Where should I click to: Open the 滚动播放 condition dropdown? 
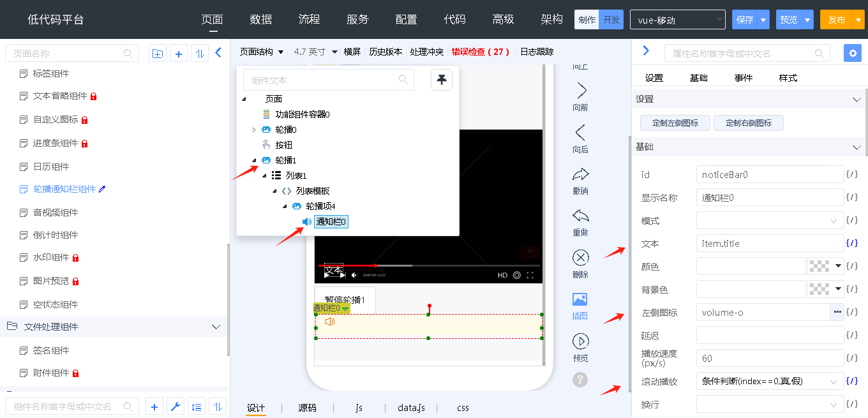(770, 381)
